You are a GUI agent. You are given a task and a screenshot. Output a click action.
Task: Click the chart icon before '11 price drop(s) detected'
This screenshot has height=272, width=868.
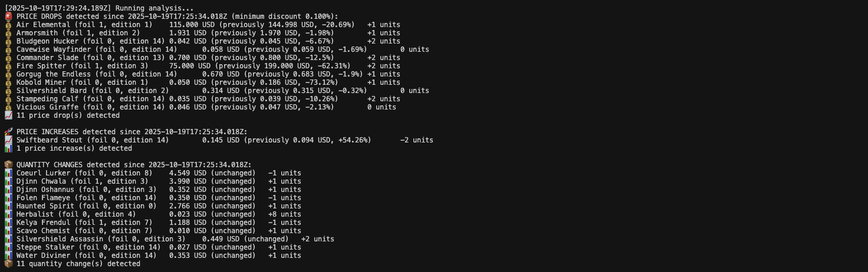pyautogui.click(x=8, y=115)
